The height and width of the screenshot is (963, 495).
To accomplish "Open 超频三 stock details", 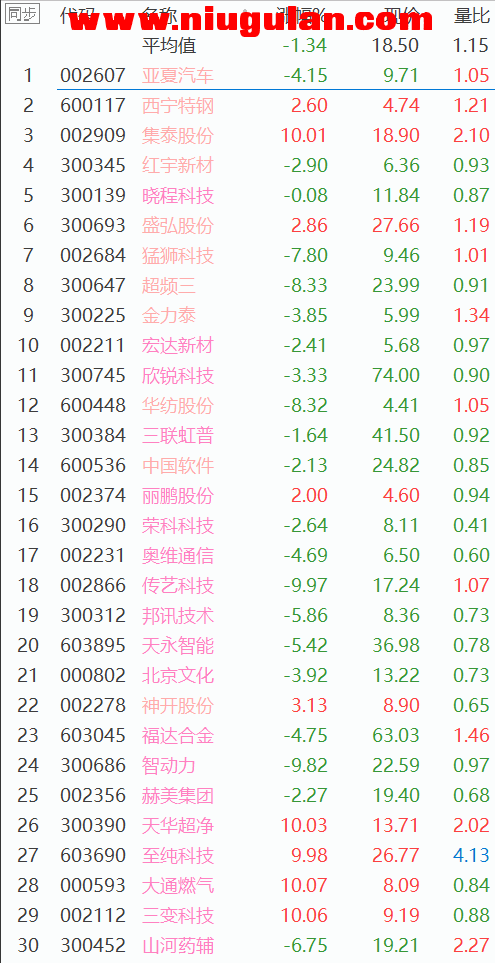I will pyautogui.click(x=169, y=285).
